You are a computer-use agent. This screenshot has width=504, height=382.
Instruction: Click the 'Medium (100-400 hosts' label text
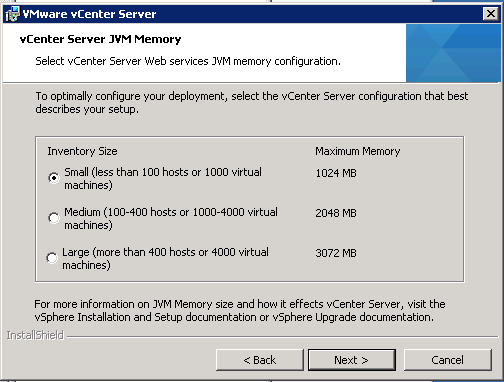pos(171,218)
